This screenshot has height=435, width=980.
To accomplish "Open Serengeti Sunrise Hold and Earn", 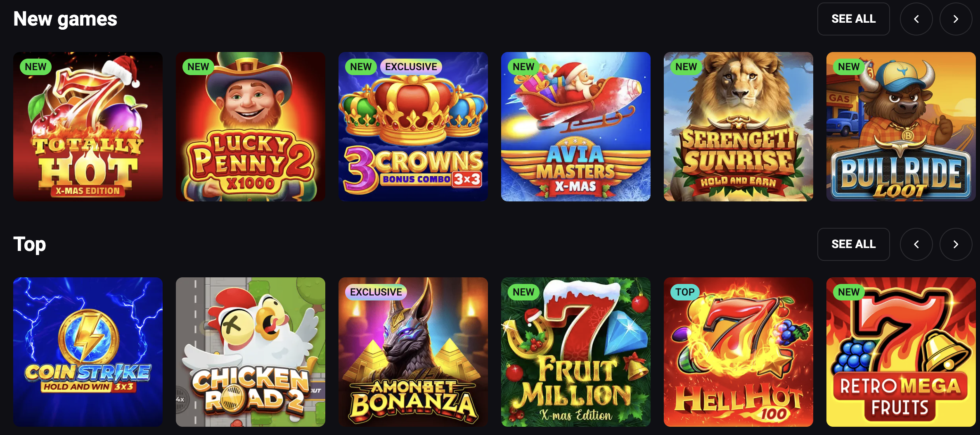I will 739,127.
